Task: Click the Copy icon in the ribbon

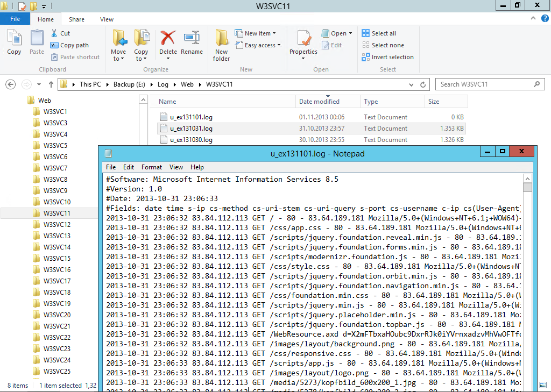Action: [14, 39]
